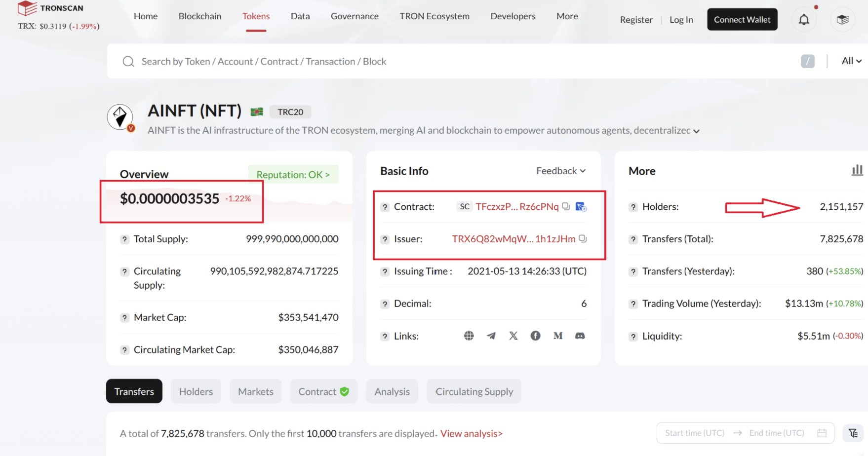Focus the token search input field

[444, 61]
